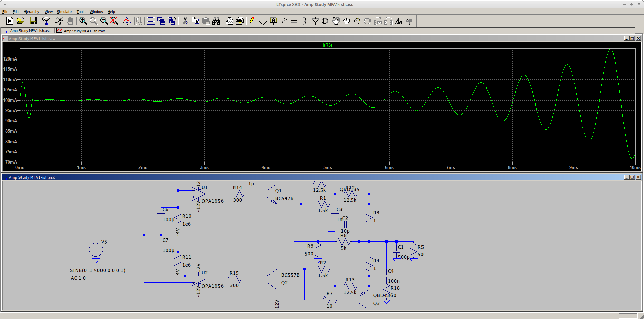Maximize the schematic pane
This screenshot has width=644, height=319.
click(632, 177)
